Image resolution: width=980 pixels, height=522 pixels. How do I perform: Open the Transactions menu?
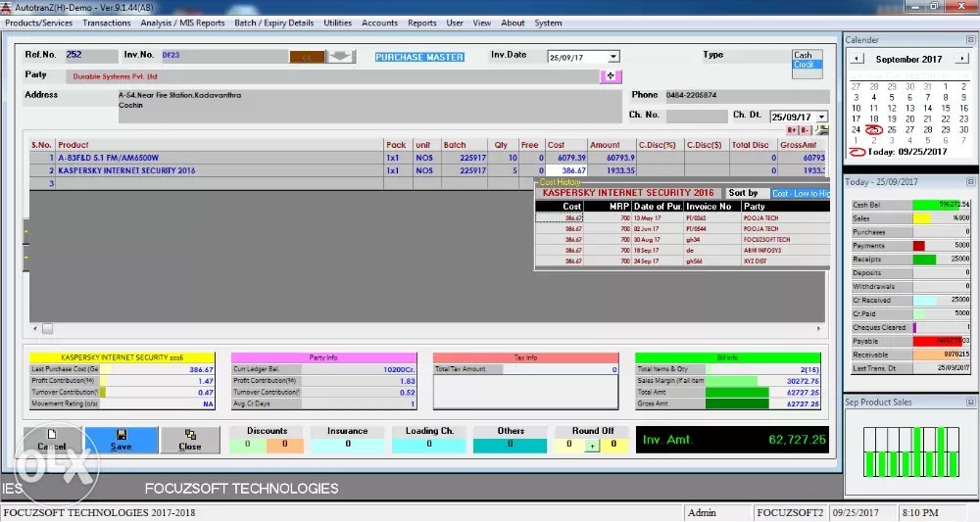coord(107,24)
